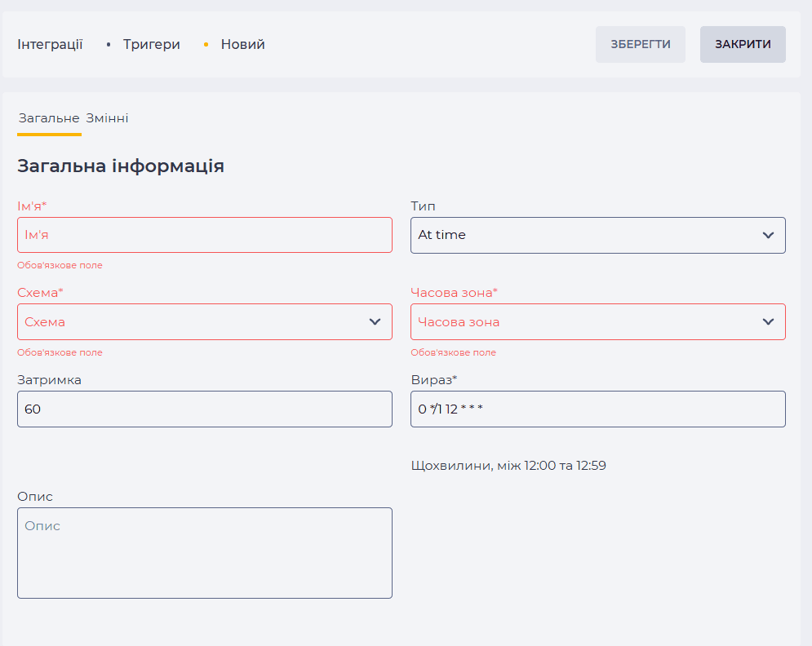Click the Загальна інформація heading

121,166
